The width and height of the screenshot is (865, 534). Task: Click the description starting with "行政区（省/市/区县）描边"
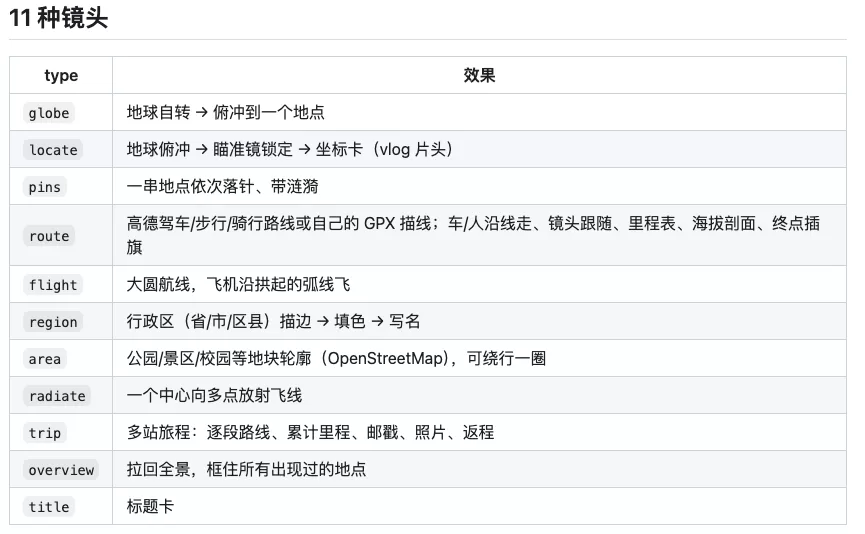point(273,322)
